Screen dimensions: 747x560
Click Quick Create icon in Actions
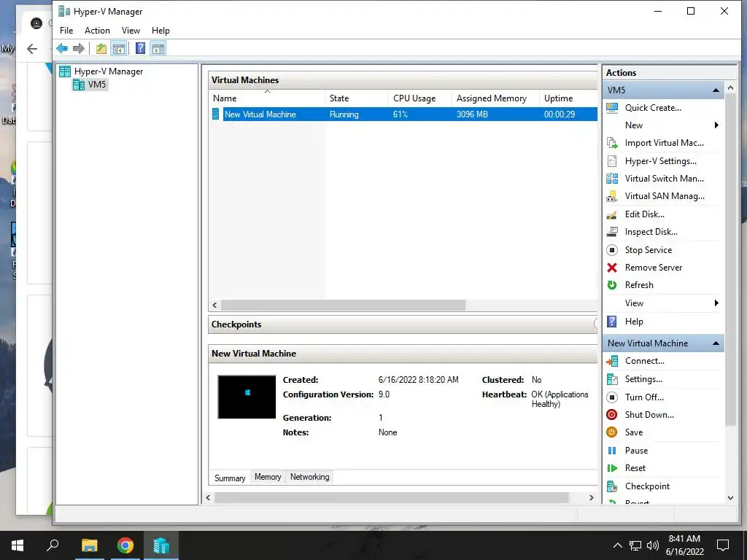(612, 108)
